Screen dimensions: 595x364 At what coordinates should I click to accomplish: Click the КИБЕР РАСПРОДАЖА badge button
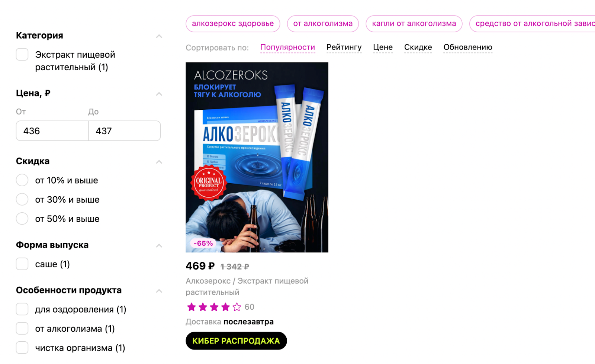click(x=236, y=341)
